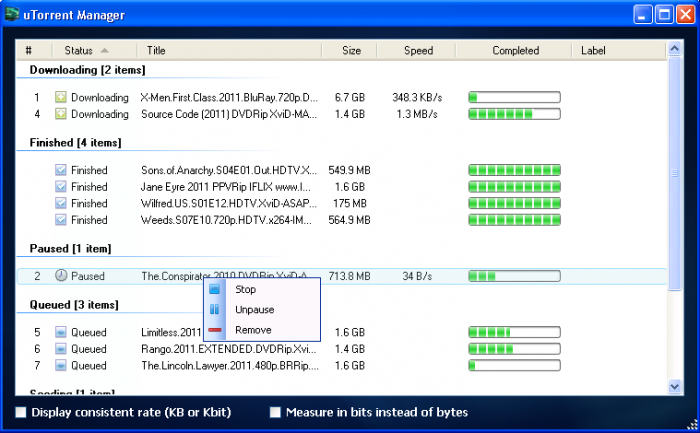The width and height of the screenshot is (700, 433).
Task: Click the uTorrent Manager title bar app icon
Action: point(12,14)
